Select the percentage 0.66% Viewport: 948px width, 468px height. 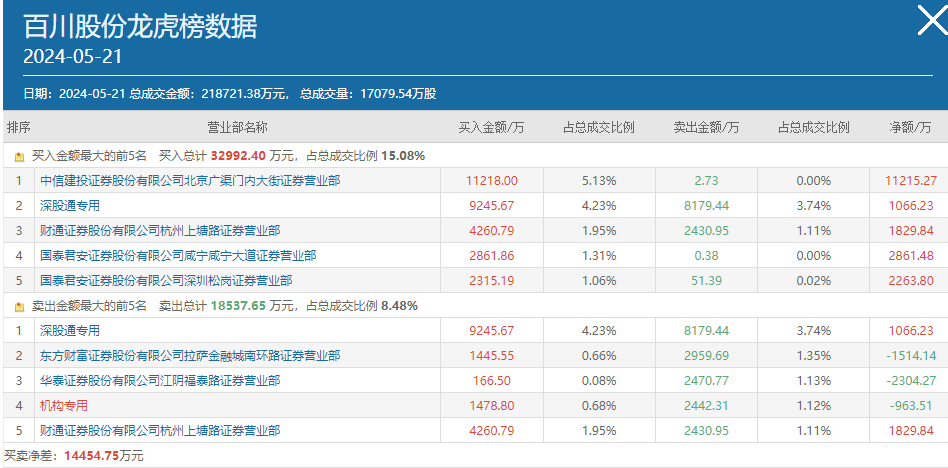tap(599, 356)
